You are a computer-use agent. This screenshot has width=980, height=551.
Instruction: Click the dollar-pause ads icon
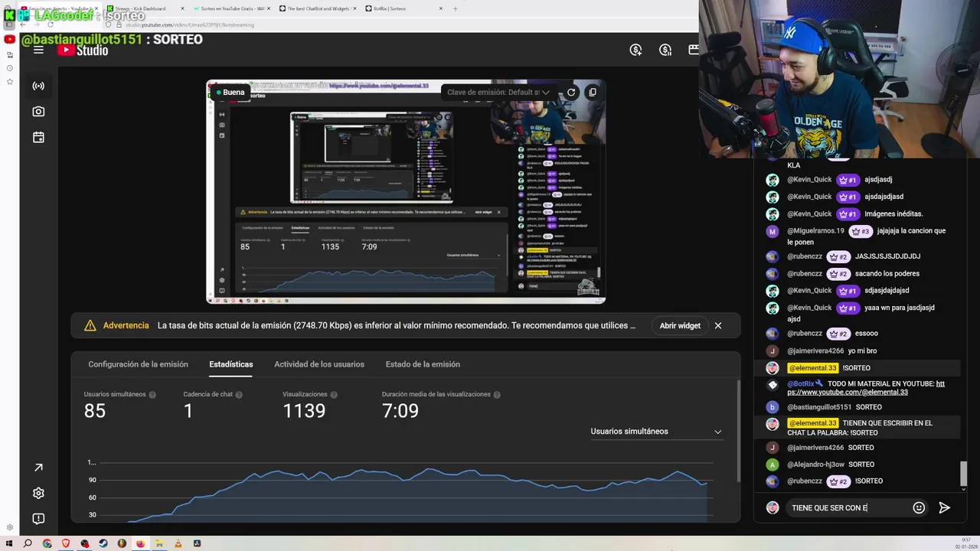[x=665, y=50]
